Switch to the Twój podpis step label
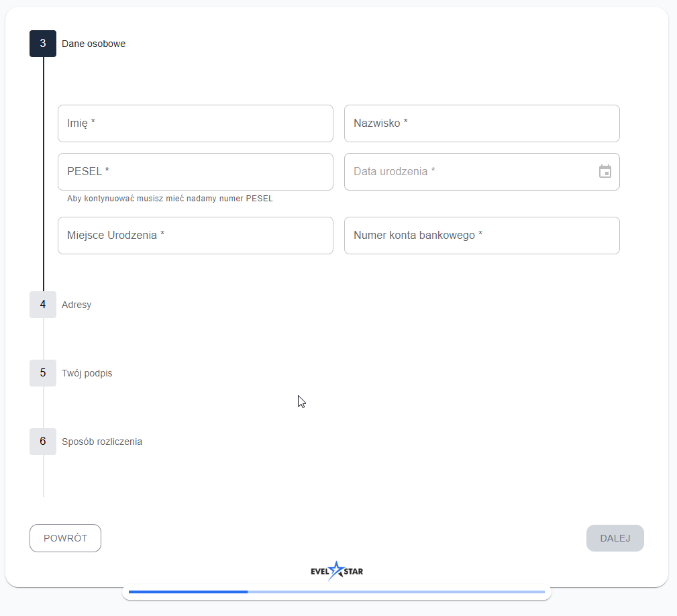 [x=87, y=373]
